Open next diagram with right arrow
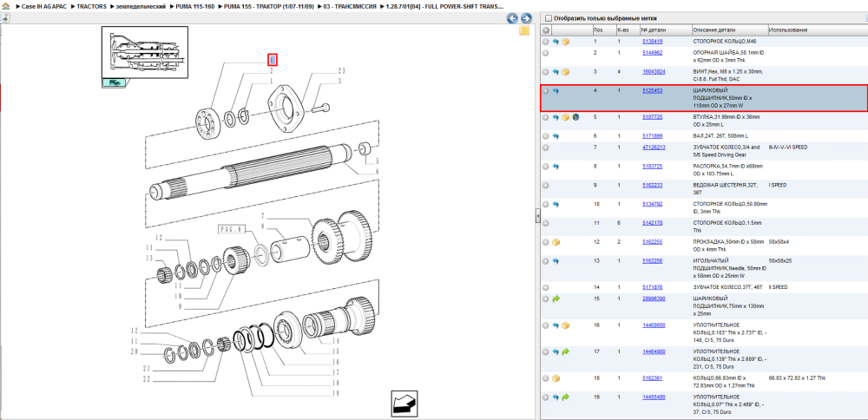868x420 pixels. click(x=526, y=18)
